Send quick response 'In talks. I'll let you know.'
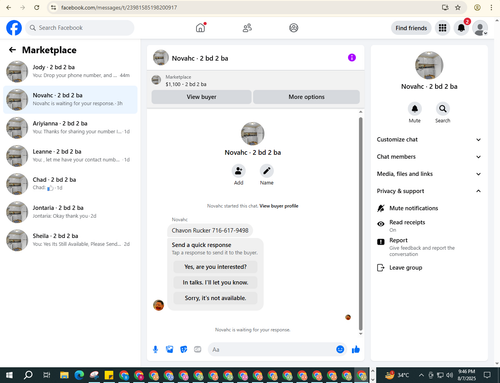 (x=215, y=282)
